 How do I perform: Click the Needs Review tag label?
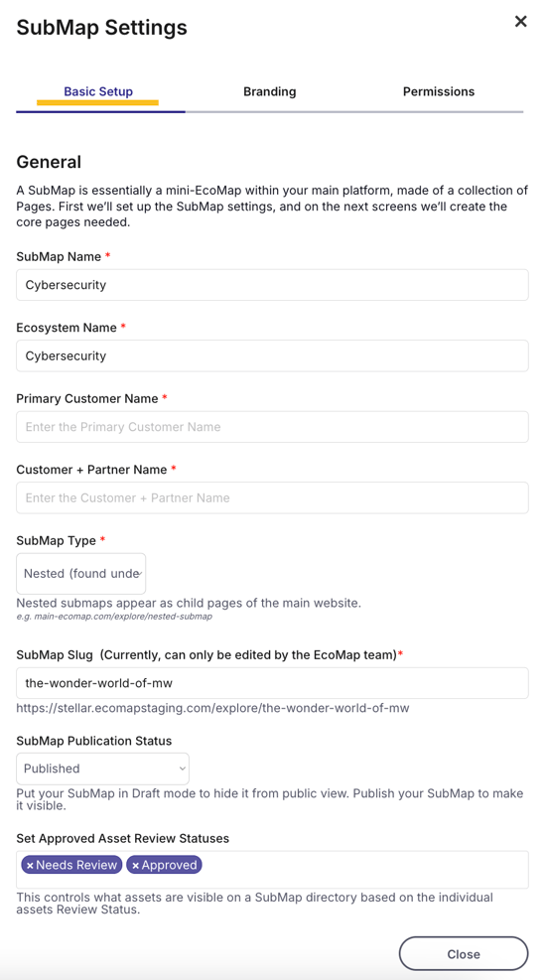tap(76, 865)
